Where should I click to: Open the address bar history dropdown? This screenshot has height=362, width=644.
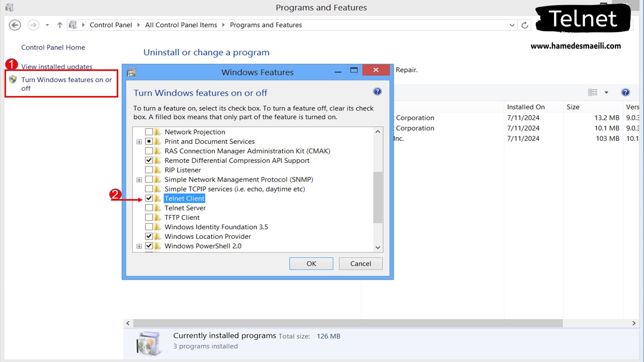pos(512,25)
